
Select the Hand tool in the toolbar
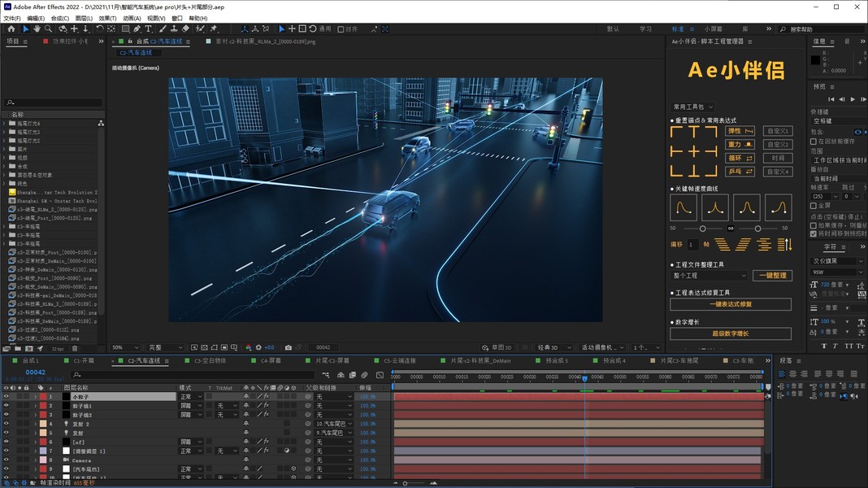(37, 29)
